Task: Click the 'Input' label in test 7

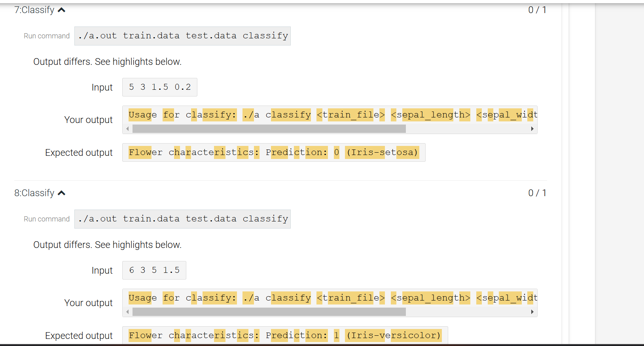Action: click(x=102, y=87)
